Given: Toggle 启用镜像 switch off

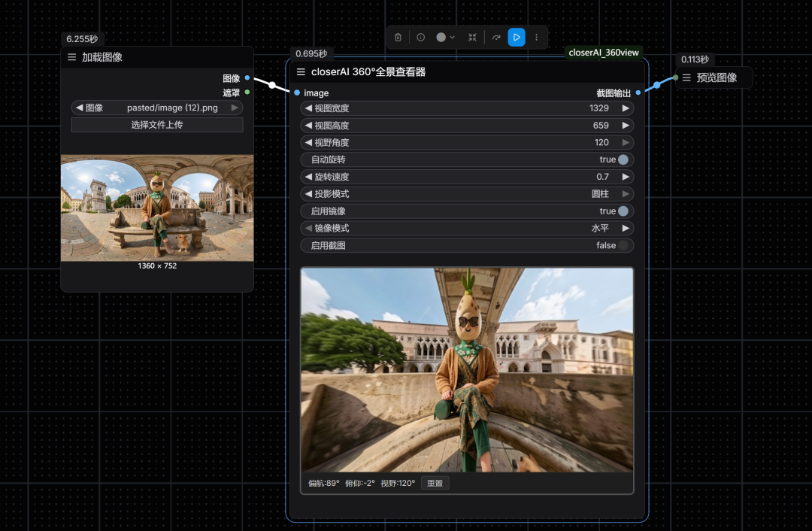Looking at the screenshot, I should click(623, 211).
